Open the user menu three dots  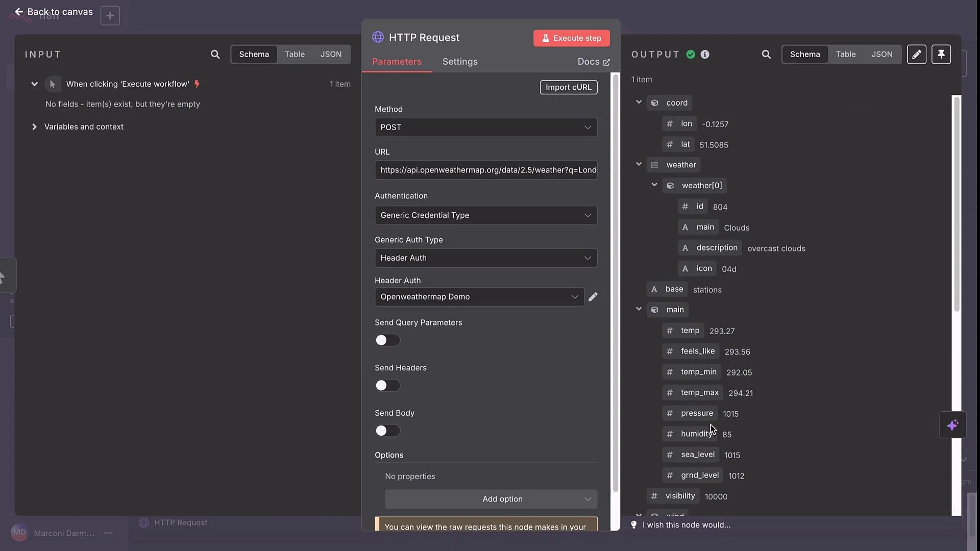pyautogui.click(x=108, y=533)
